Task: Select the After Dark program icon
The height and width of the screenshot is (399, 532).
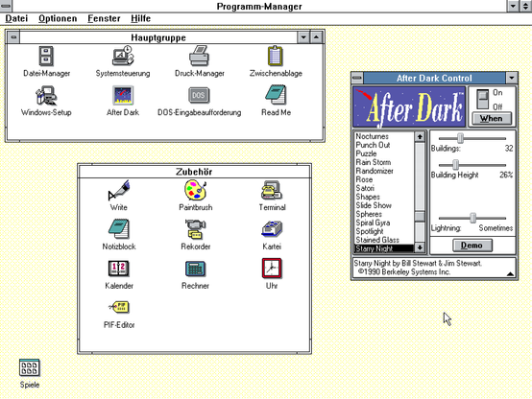Action: pyautogui.click(x=123, y=95)
